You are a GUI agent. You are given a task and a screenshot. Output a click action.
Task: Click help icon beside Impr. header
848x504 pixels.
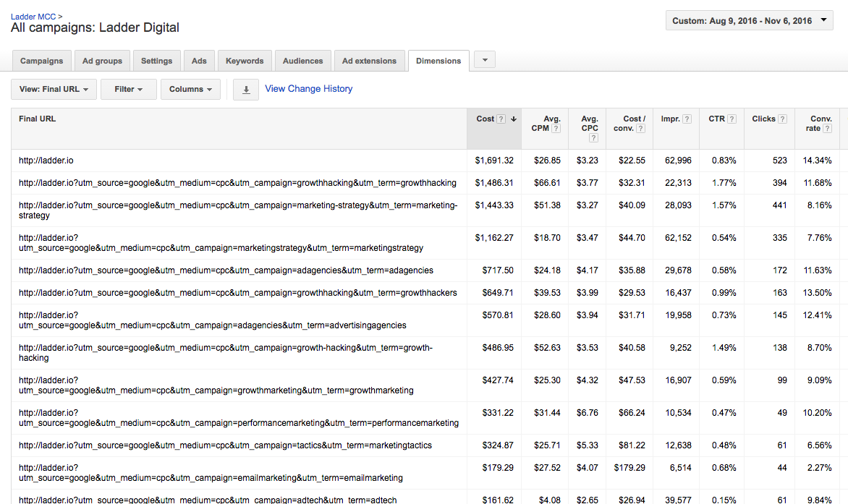point(687,119)
